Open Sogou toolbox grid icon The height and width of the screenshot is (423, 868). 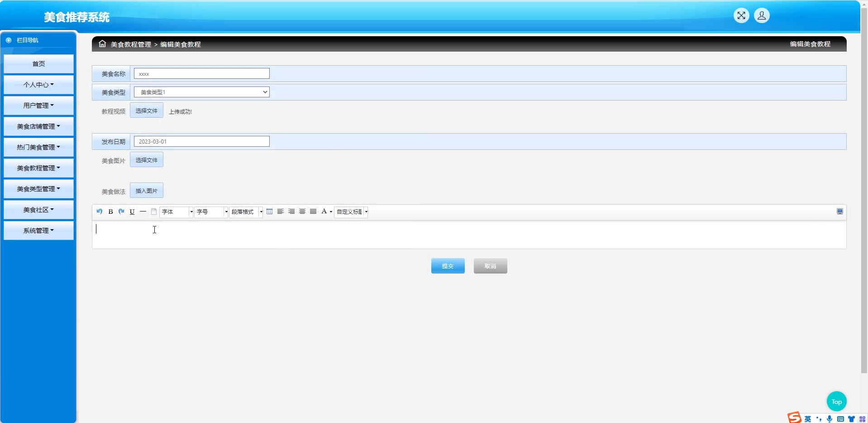tap(862, 419)
